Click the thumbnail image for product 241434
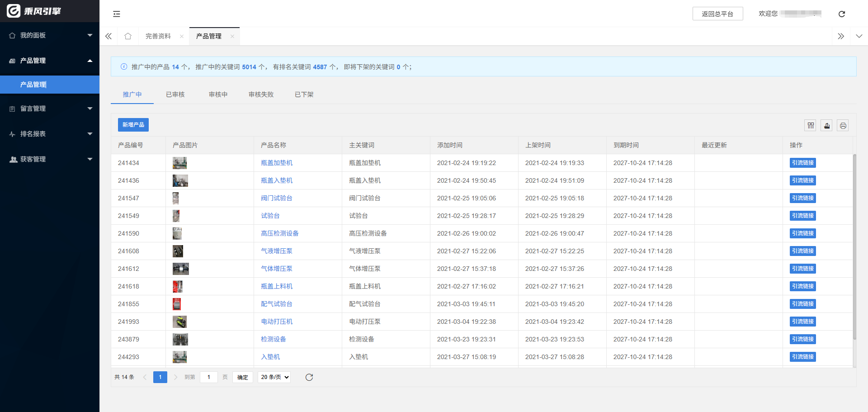 [x=179, y=163]
